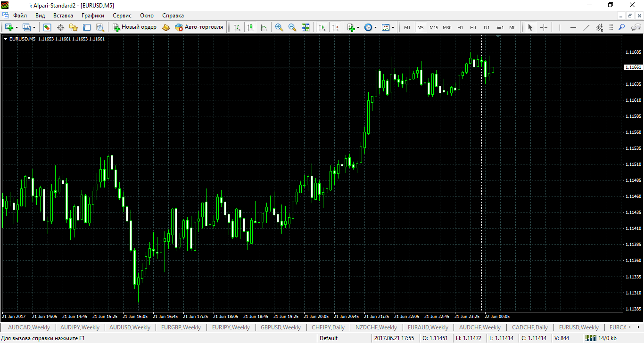Switch to the AUDCAD,Weekly chart tab
Image resolution: width=644 pixels, height=343 pixels.
pos(29,327)
